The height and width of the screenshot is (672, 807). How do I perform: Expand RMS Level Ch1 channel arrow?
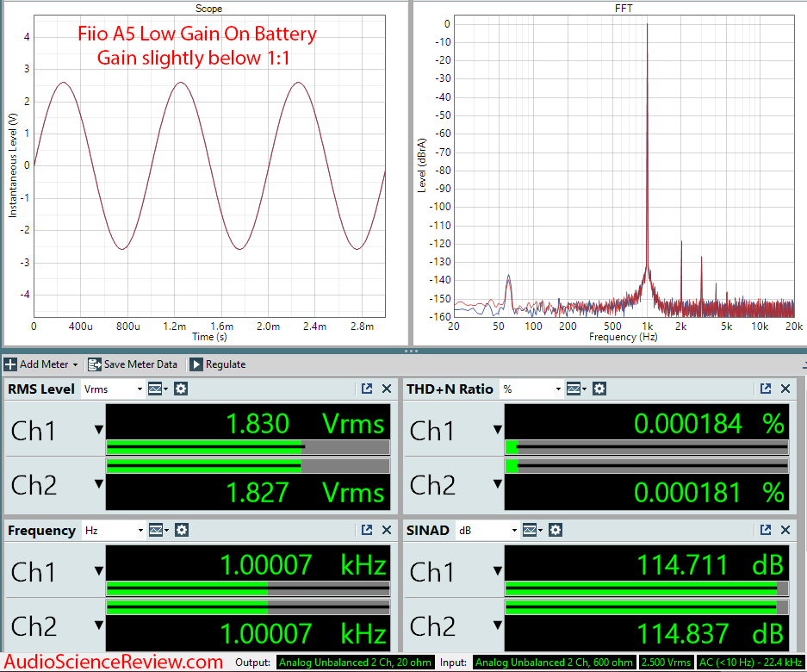[99, 429]
